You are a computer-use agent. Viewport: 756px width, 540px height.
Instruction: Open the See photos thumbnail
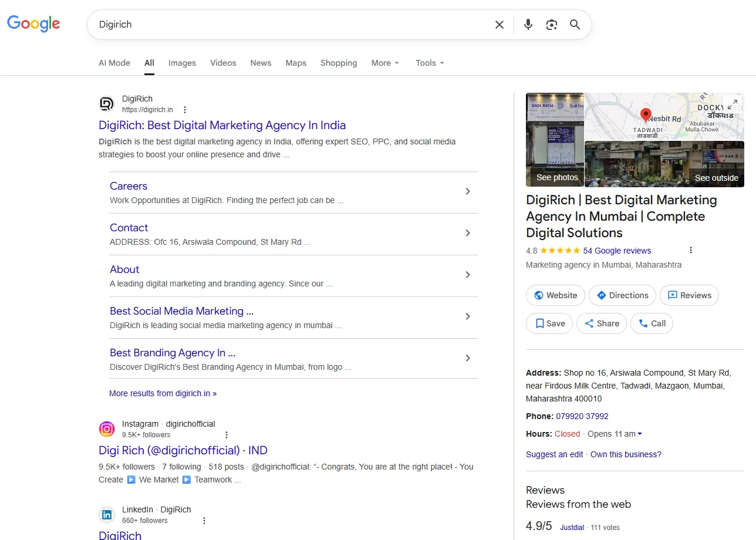(x=555, y=140)
